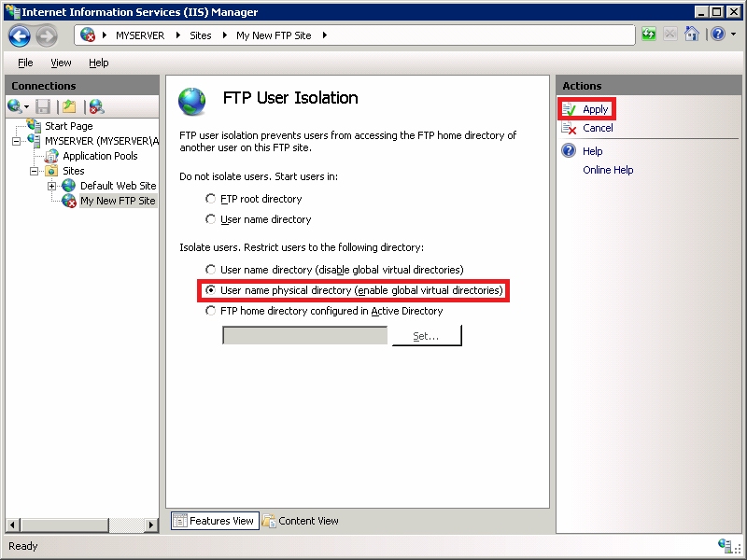Click the Application Pools icon

(x=51, y=156)
